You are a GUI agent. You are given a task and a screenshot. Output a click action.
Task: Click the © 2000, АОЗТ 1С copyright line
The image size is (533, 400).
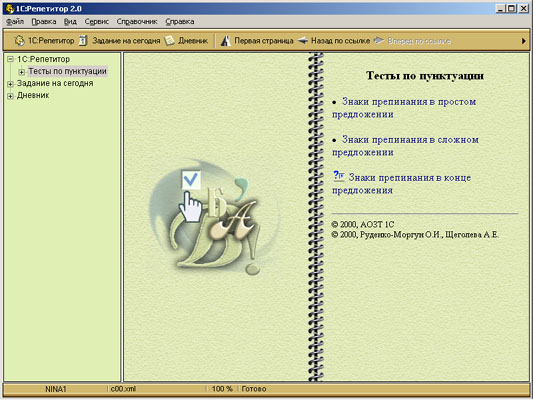point(363,224)
